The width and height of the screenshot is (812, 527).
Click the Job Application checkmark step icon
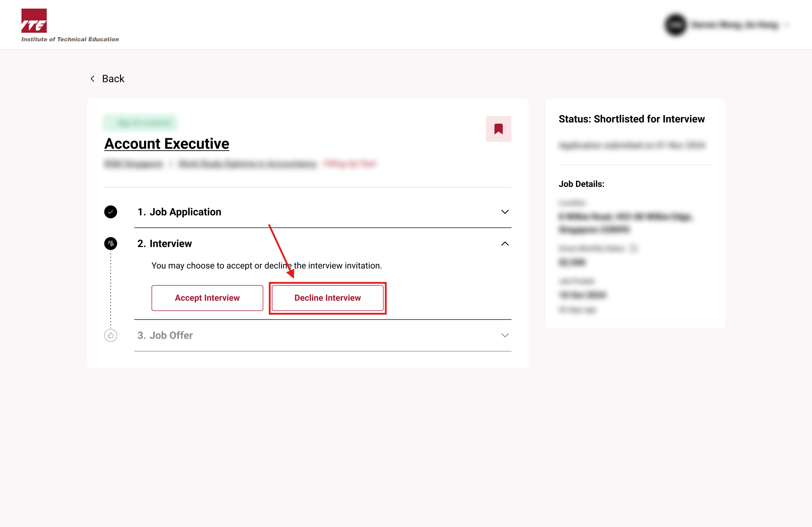tap(111, 212)
